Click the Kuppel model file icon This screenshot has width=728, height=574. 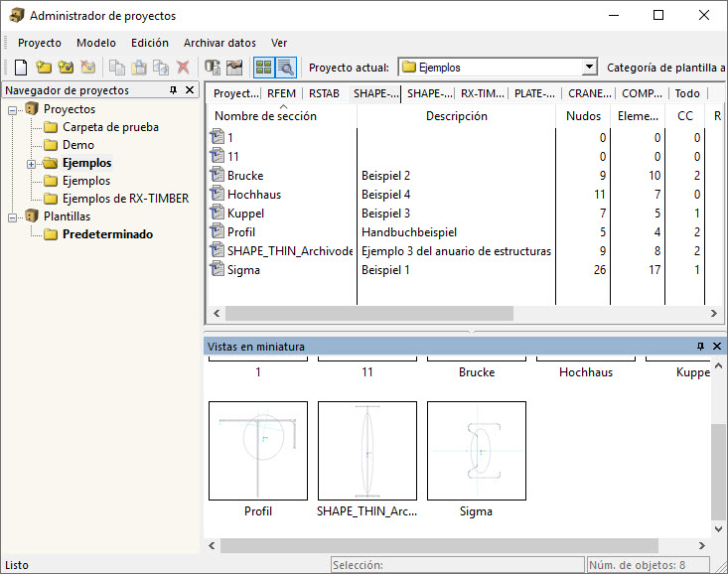click(217, 213)
